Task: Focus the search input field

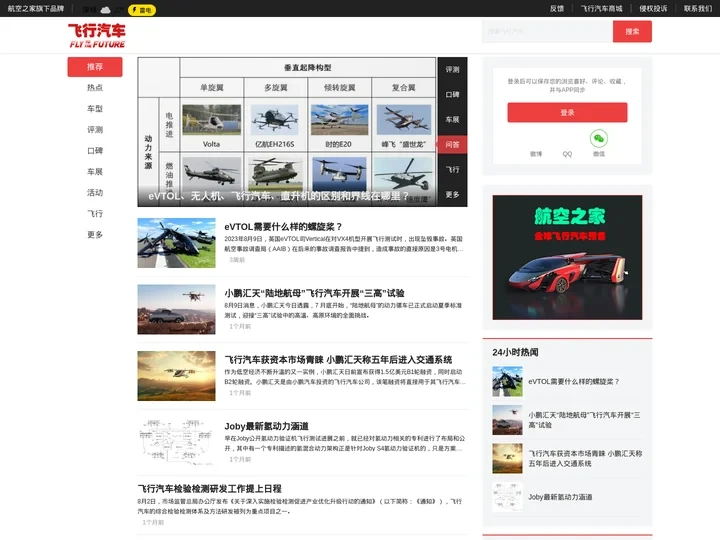Action: tap(547, 32)
